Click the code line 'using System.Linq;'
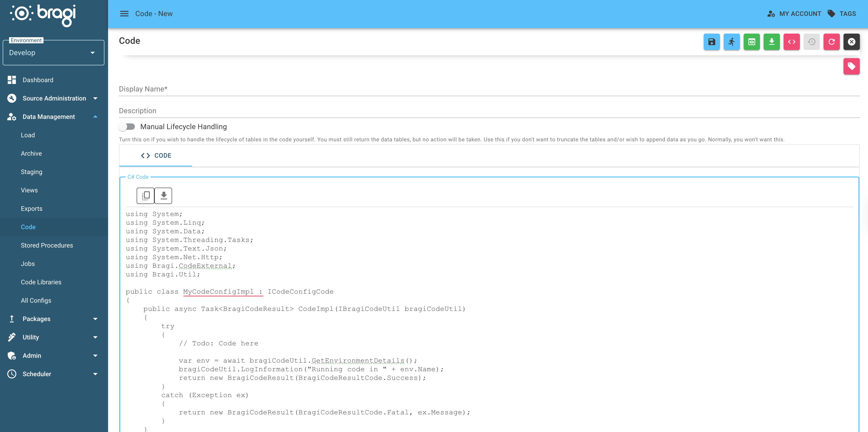The width and height of the screenshot is (868, 432). pyautogui.click(x=165, y=223)
